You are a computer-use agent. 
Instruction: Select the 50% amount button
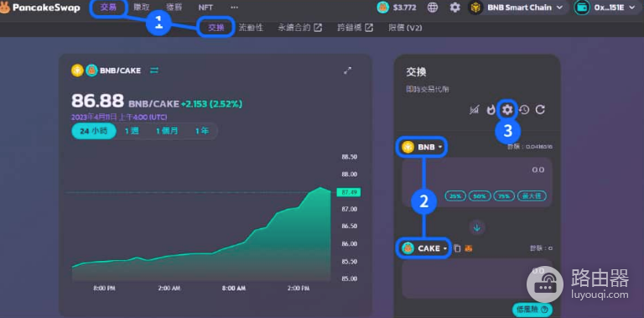[x=480, y=196]
